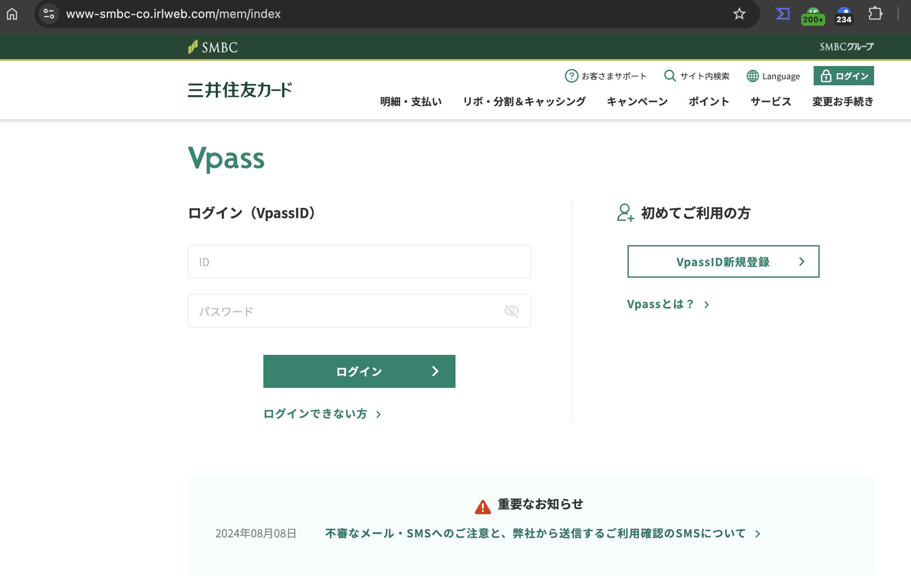Bookmark this page with the star icon

click(739, 14)
